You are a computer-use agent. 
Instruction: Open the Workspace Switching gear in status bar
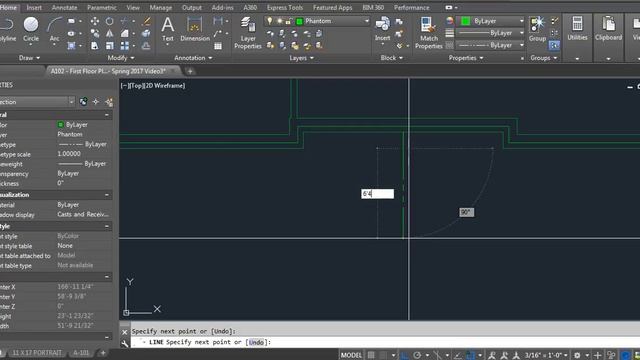click(577, 356)
